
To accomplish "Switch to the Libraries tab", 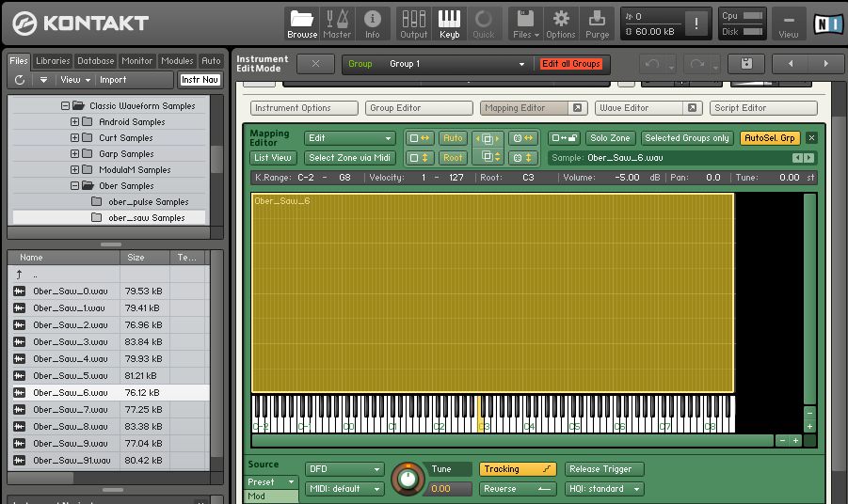I will pos(53,61).
